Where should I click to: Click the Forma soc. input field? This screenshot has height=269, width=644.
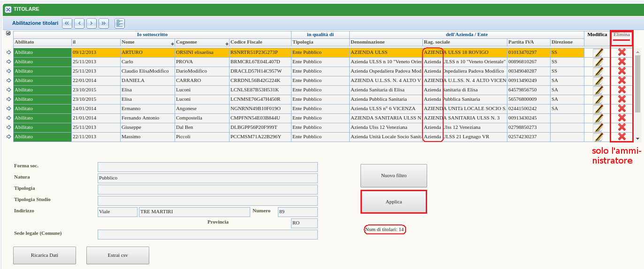[x=207, y=167]
